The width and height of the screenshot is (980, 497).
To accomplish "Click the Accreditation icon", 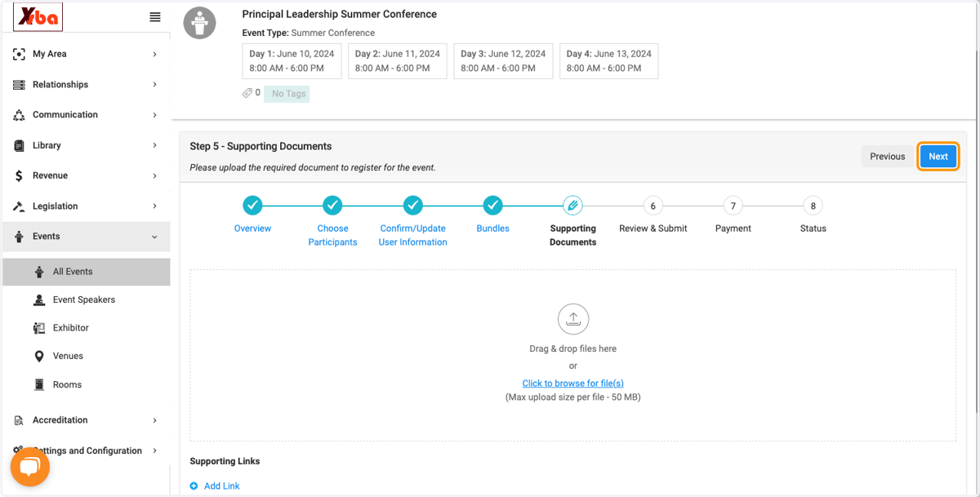I will (x=19, y=420).
